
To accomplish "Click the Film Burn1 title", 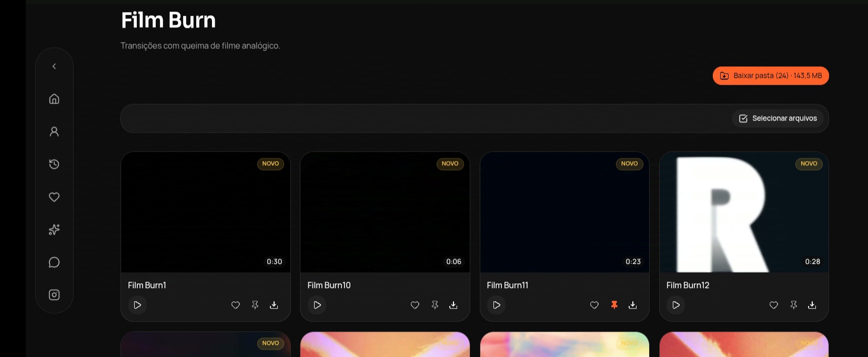I will [147, 285].
